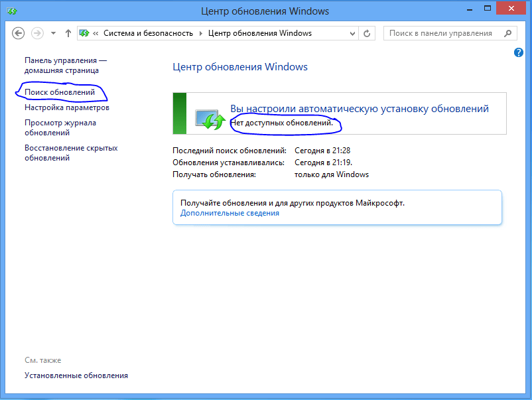This screenshot has height=400, width=532.
Task: Expand the breadcrumb arrow after 'Система и безопасность'
Action: click(x=201, y=33)
